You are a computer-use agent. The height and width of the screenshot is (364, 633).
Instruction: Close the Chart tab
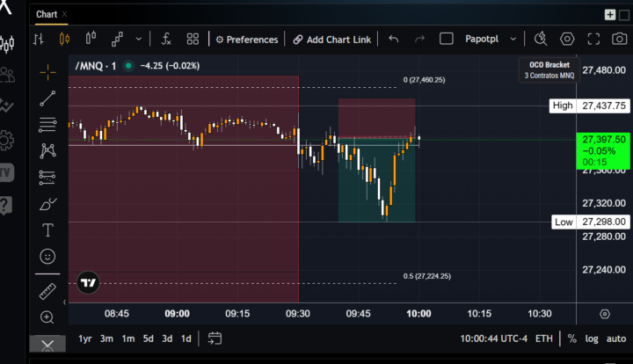(x=64, y=14)
